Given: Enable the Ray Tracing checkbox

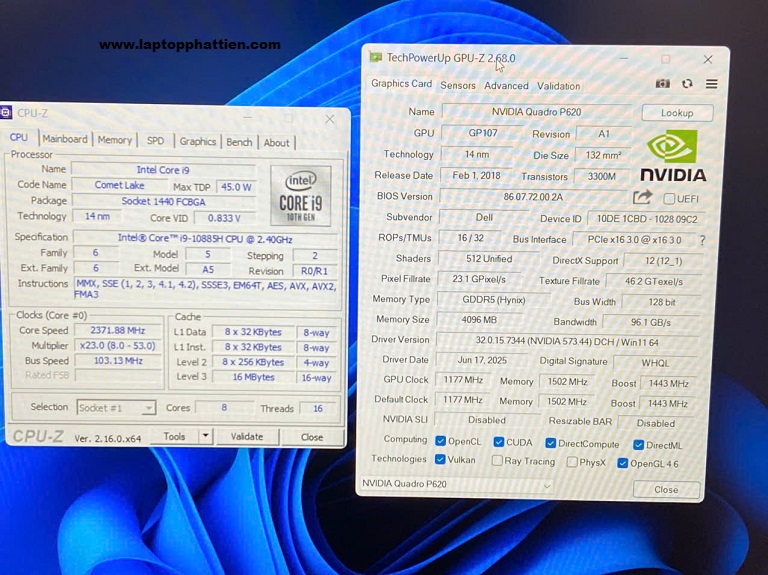Looking at the screenshot, I should click(497, 461).
